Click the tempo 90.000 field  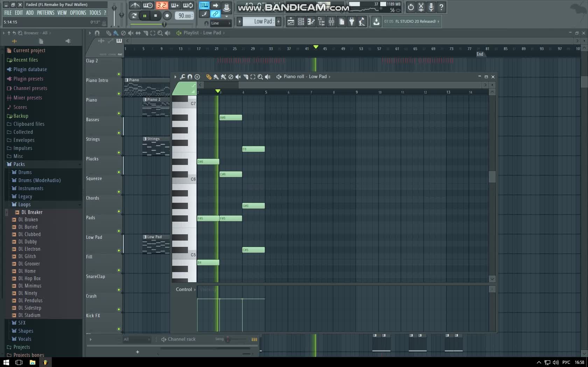click(185, 15)
